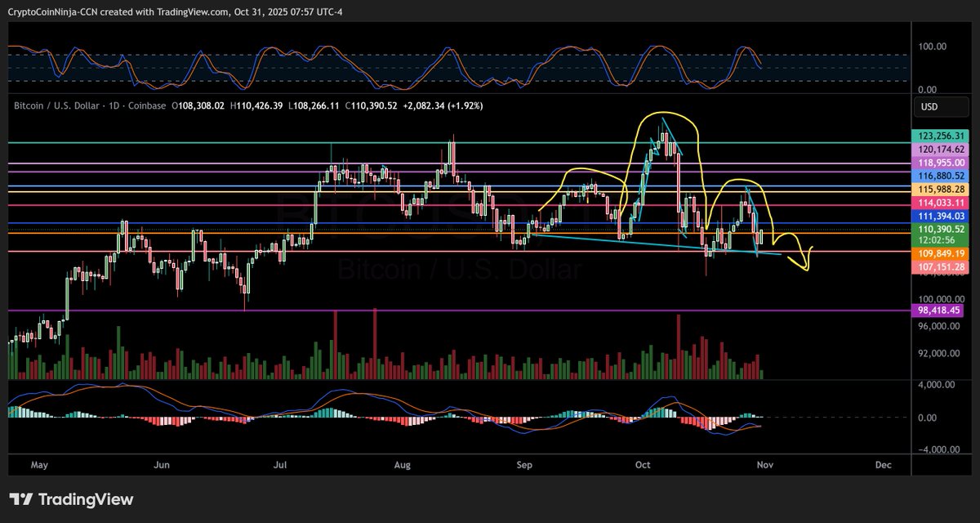Click the Jul label on time axis
Screen dimensions: 980x523
(281, 465)
